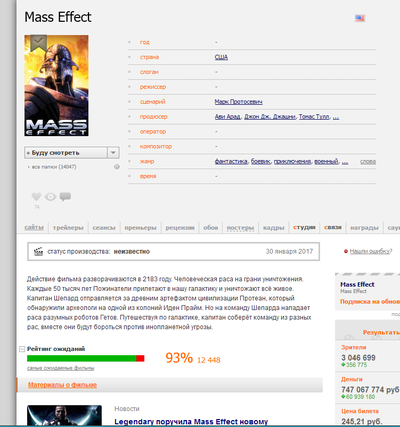Click Подписка на обновления link
Screen dimensions: 400x427
tap(370, 301)
